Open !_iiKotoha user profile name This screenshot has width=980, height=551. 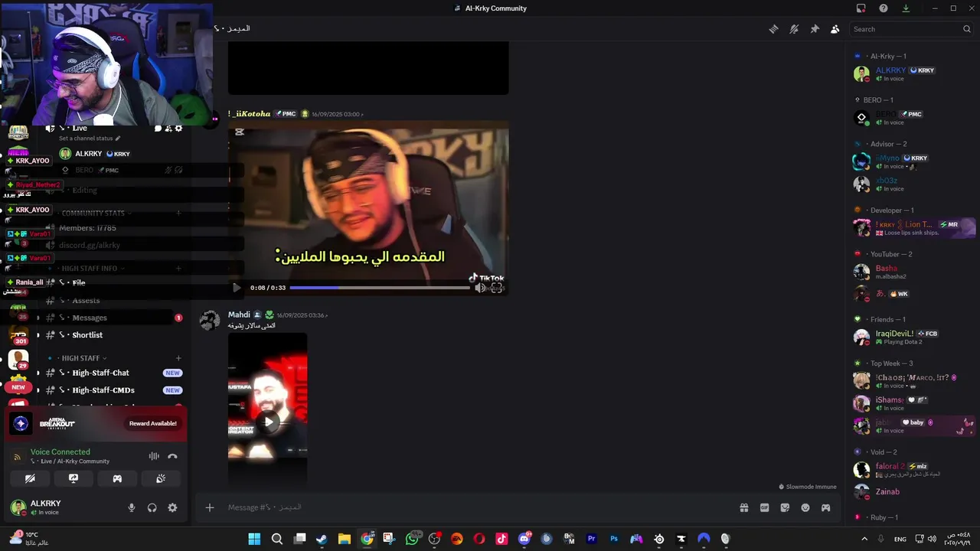point(249,114)
